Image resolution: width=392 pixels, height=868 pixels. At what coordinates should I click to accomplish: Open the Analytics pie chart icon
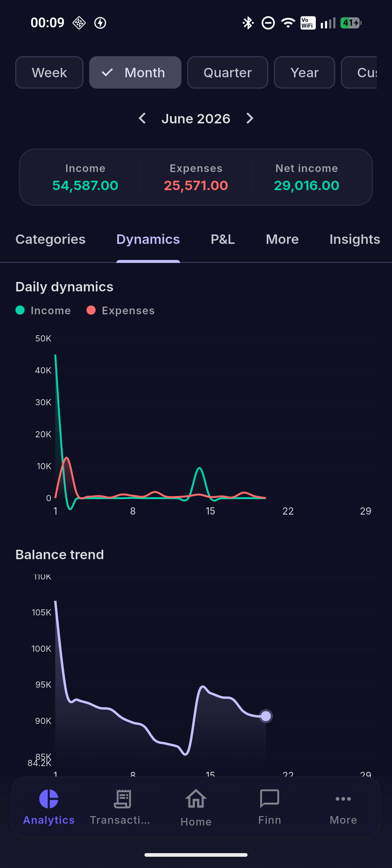(x=49, y=799)
